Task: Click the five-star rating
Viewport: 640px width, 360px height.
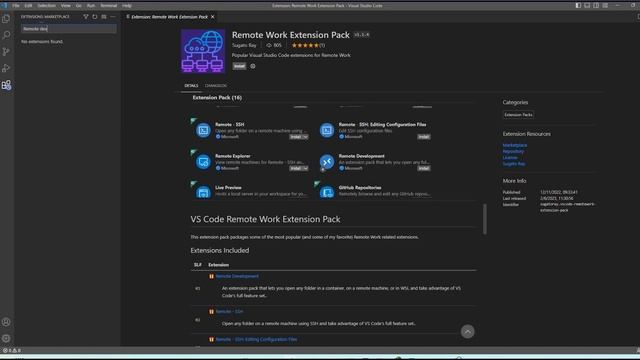Action: tap(305, 45)
